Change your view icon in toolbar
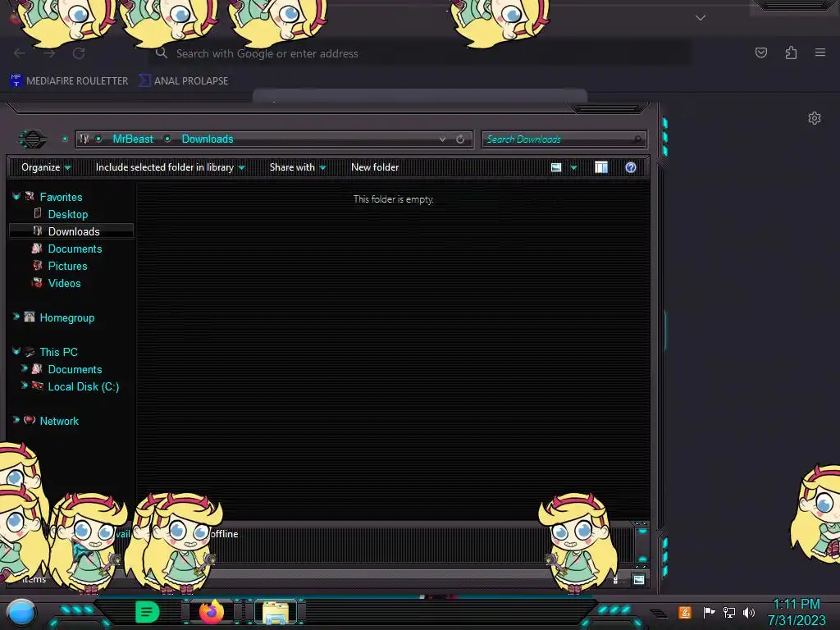Image resolution: width=840 pixels, height=630 pixels. pyautogui.click(x=556, y=167)
